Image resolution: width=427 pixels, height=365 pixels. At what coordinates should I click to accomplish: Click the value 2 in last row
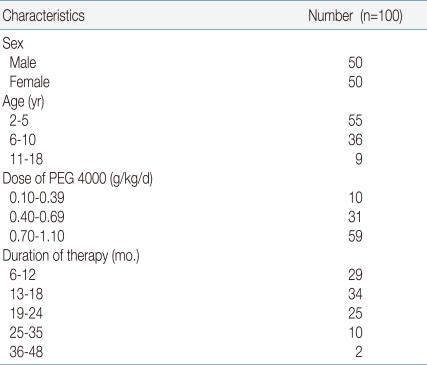pos(359,352)
